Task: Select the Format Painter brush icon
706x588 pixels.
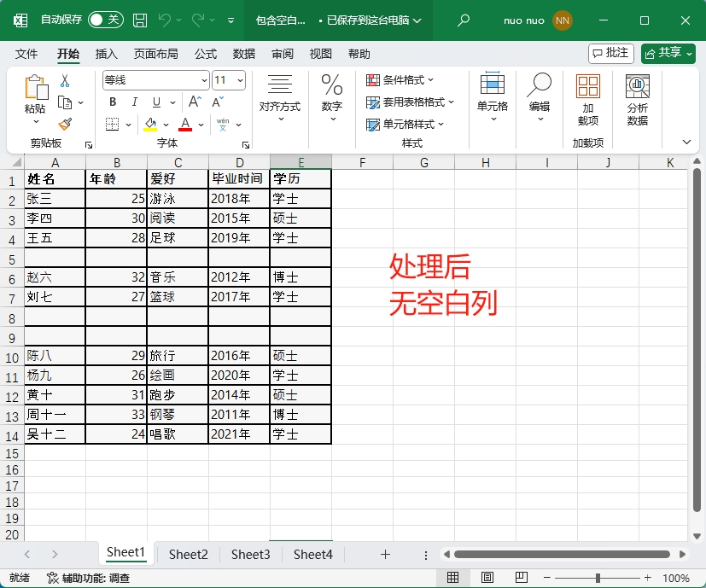Action: click(65, 124)
